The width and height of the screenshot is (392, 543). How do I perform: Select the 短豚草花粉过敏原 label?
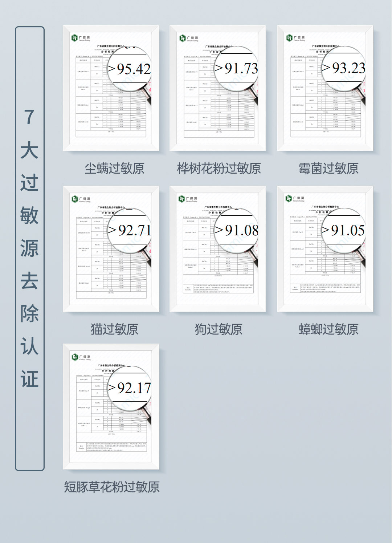(x=112, y=487)
